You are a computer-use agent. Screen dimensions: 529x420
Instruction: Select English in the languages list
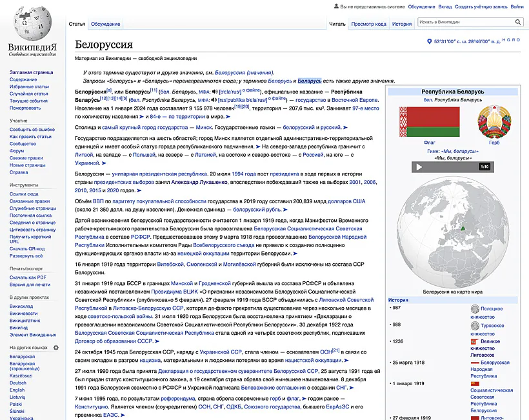(x=17, y=390)
